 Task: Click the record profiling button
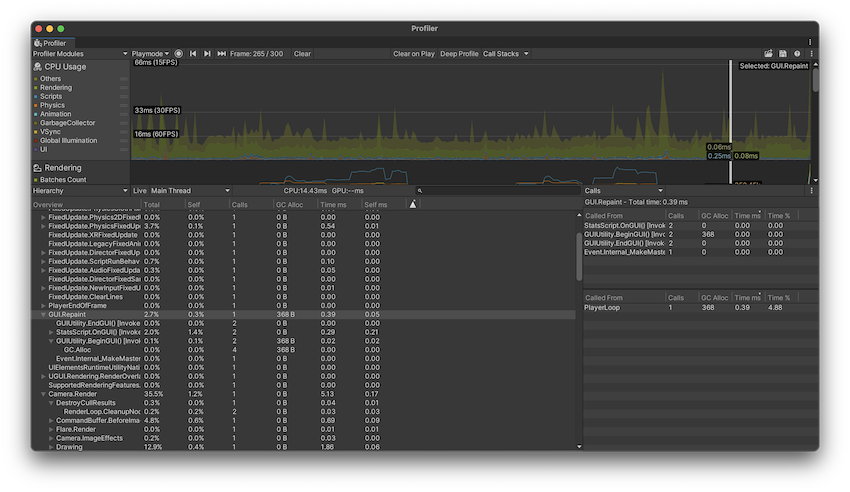tap(179, 54)
